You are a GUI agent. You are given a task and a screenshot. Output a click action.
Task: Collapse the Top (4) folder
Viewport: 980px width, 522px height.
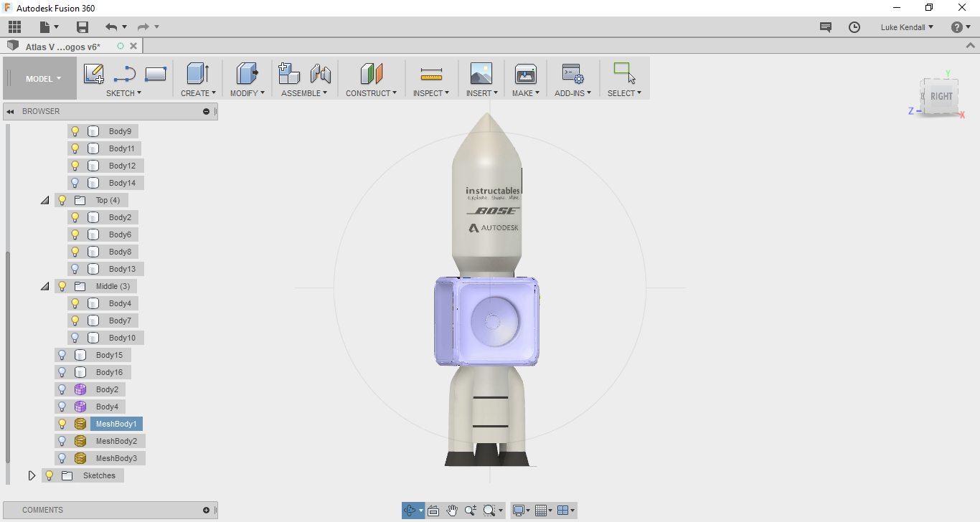tap(45, 200)
